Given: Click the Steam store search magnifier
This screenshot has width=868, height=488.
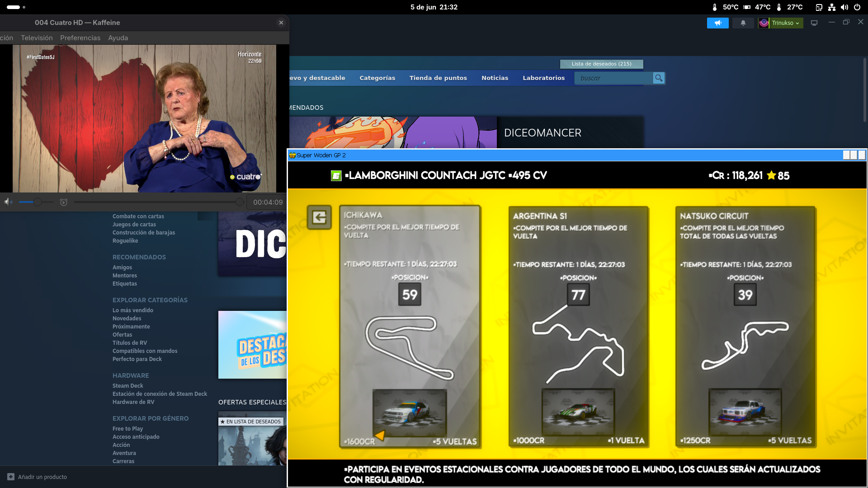Looking at the screenshot, I should pos(659,78).
